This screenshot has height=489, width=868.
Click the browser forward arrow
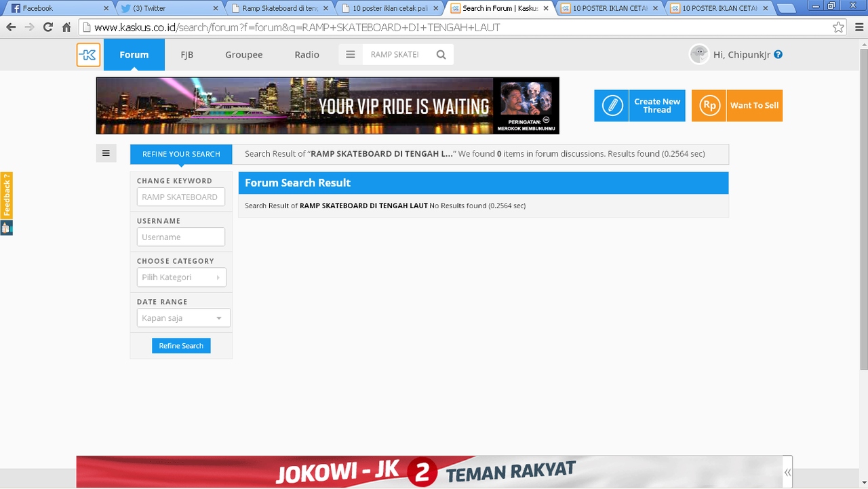click(29, 27)
